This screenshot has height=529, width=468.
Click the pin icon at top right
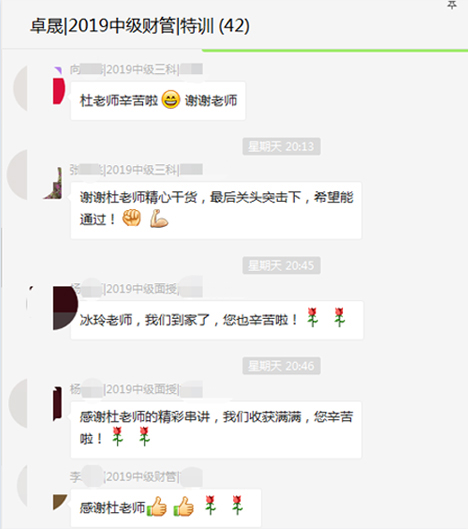tap(451, 5)
